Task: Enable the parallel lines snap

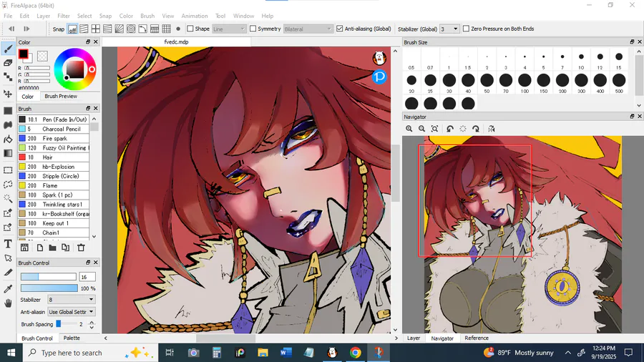Action: coord(84,29)
